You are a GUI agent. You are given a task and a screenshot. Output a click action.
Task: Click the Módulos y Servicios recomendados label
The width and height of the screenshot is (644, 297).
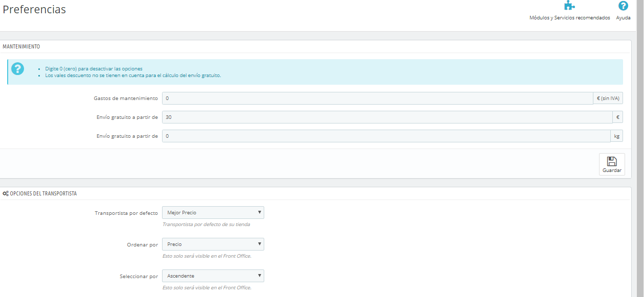(569, 18)
